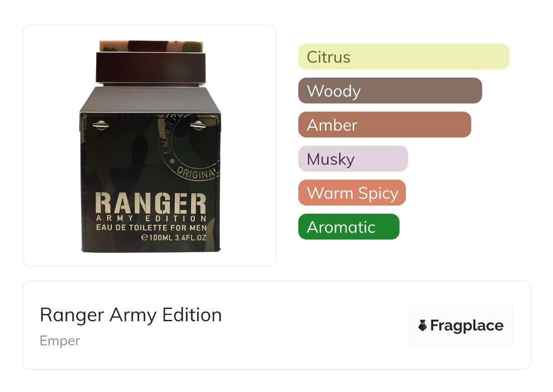Select the Musky accord bar
Viewport: 553px width, 392px height.
(x=353, y=159)
